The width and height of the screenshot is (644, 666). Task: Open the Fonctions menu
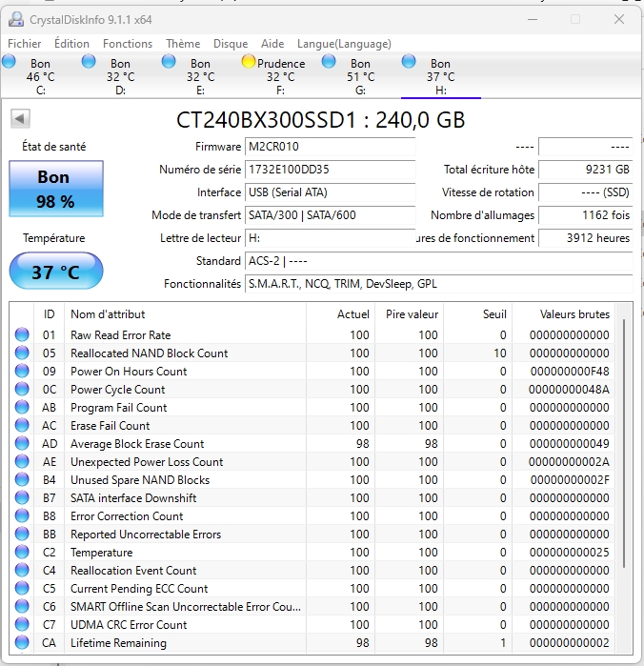pyautogui.click(x=128, y=44)
